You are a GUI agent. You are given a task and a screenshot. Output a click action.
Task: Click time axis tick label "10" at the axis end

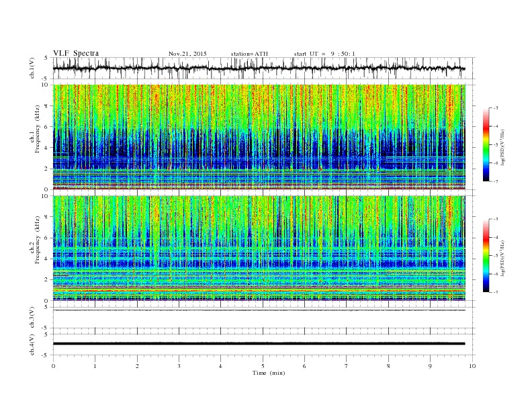pyautogui.click(x=472, y=366)
